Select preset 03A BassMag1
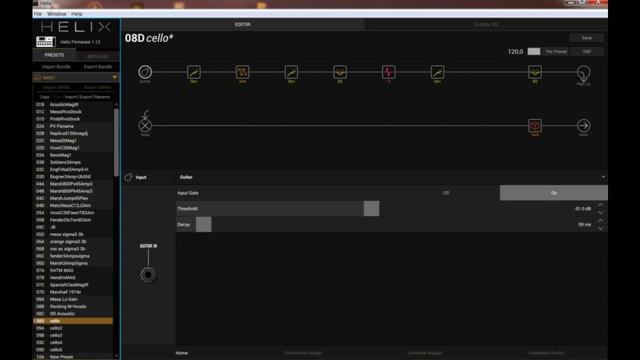Image resolution: width=640 pixels, height=360 pixels. pos(73,155)
